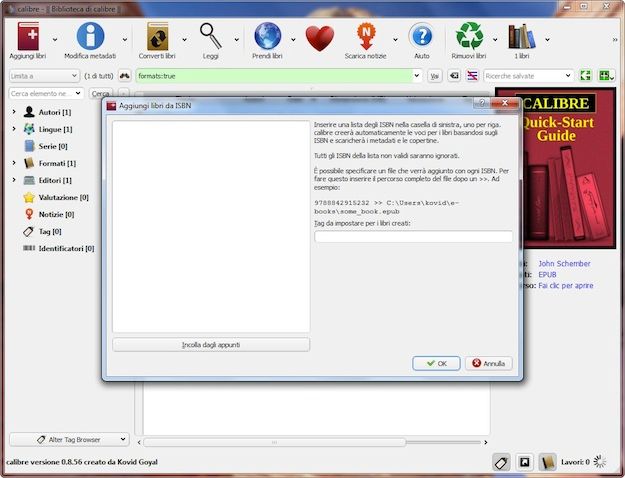Click the Annulla button
The height and width of the screenshot is (478, 625).
[x=488, y=363]
